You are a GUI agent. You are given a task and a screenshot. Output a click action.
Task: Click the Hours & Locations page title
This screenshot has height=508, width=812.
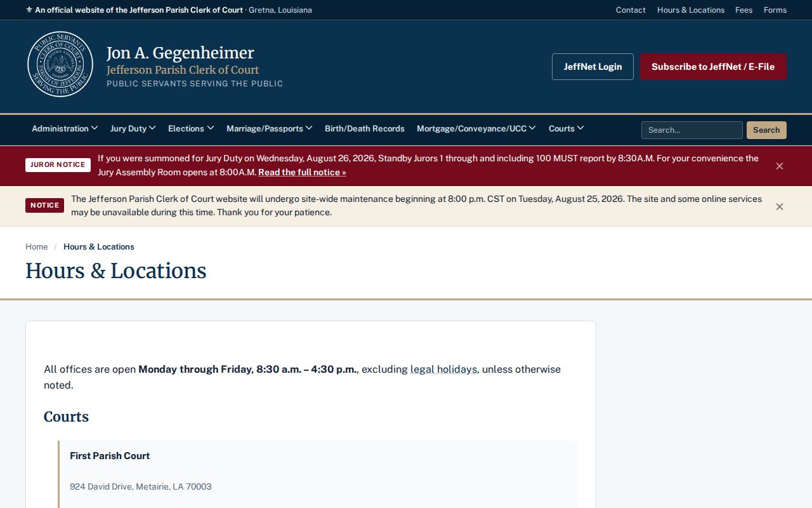pos(116,271)
